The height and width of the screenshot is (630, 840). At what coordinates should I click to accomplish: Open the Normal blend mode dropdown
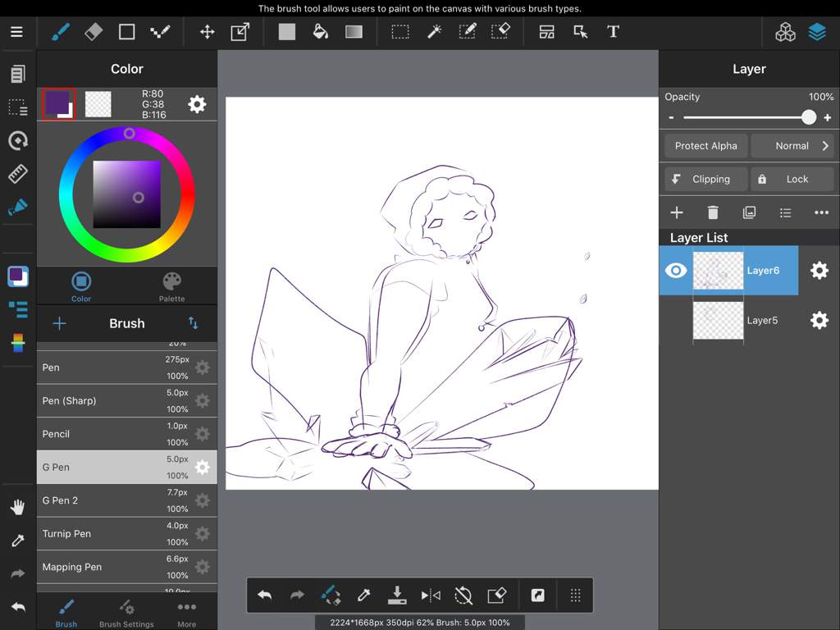792,146
